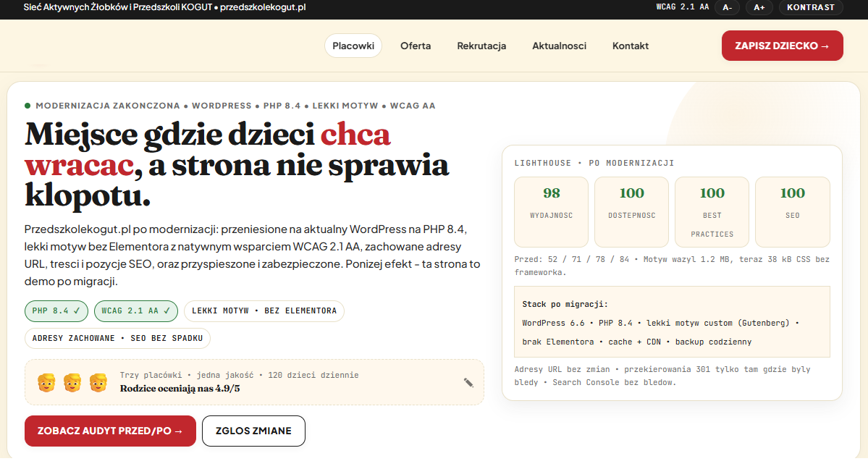Click the green WCAG 2.1 AA check badge
The width and height of the screenshot is (868, 469).
tap(135, 310)
